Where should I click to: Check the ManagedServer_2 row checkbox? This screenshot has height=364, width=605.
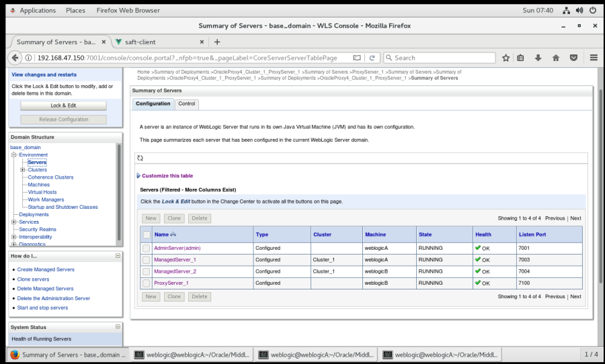[147, 271]
